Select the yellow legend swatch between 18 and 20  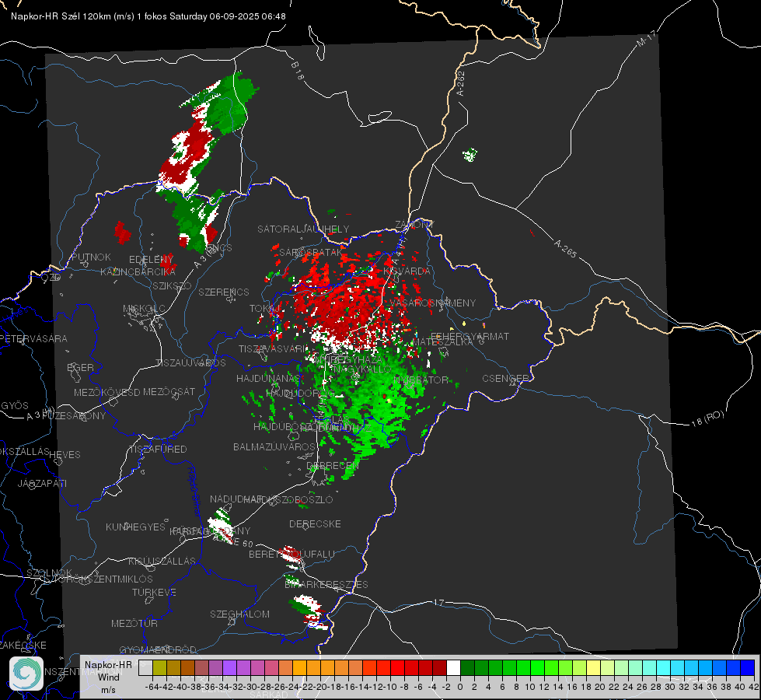pyautogui.click(x=594, y=668)
